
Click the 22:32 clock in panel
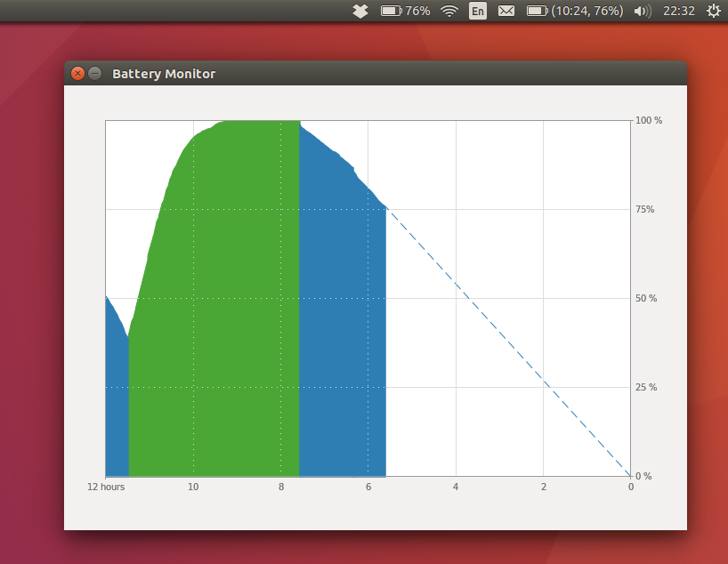pyautogui.click(x=679, y=11)
